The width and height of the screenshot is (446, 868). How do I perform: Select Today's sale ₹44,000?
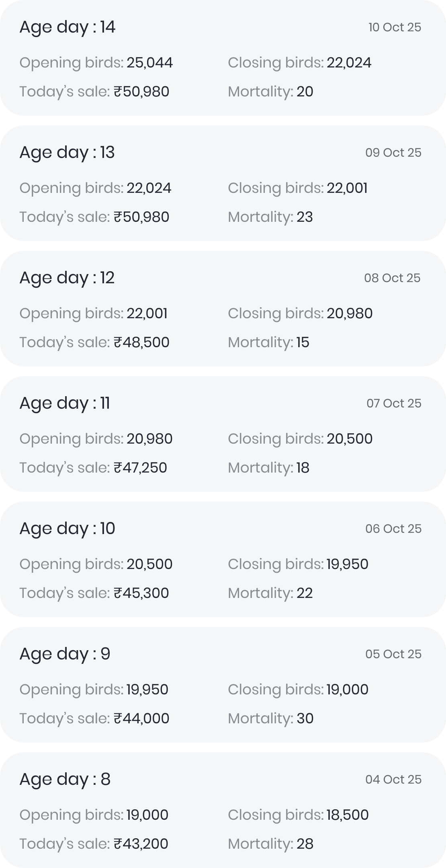click(x=141, y=719)
